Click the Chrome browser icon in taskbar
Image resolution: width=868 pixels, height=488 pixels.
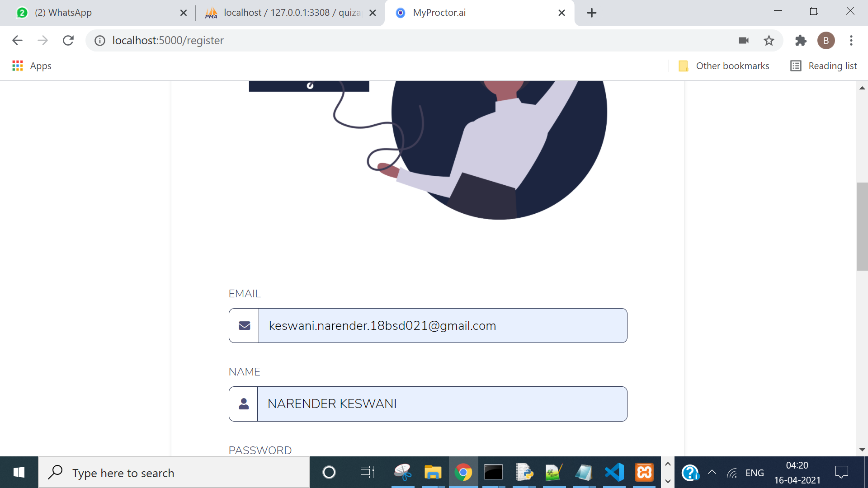click(x=463, y=472)
